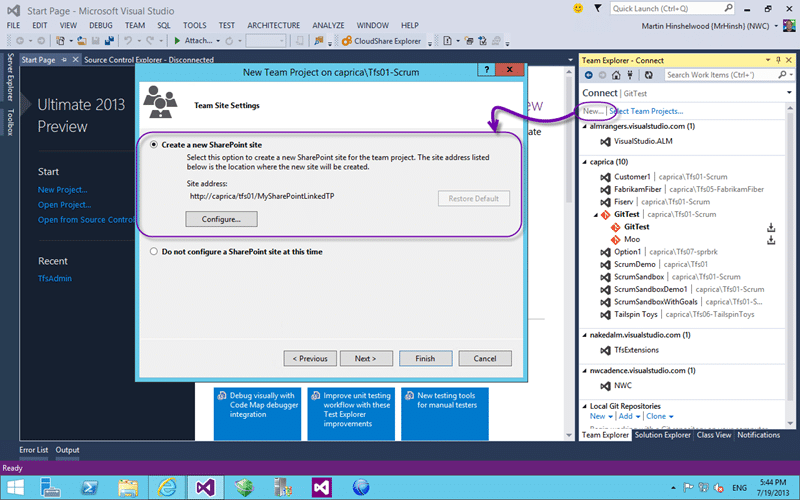Screen dimensions: 800x500
Task: Click the Finish button
Action: (426, 359)
